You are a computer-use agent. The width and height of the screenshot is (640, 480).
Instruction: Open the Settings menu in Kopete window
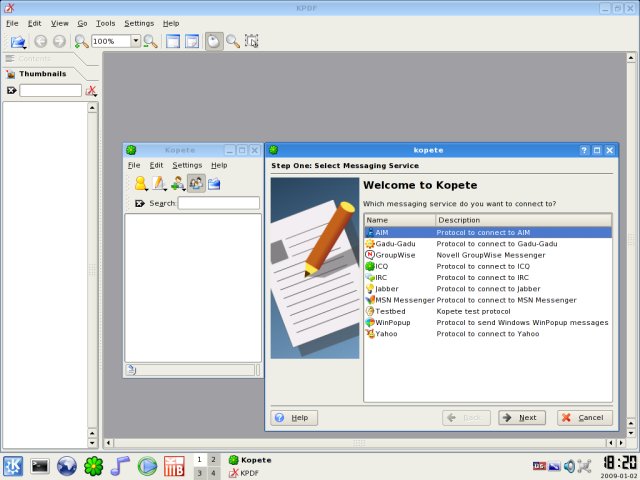[x=186, y=165]
